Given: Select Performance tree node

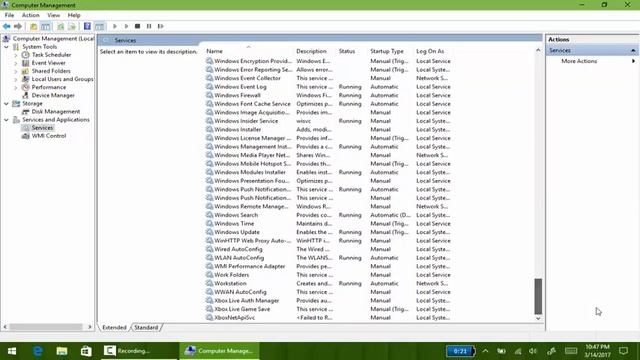Looking at the screenshot, I should coord(49,87).
